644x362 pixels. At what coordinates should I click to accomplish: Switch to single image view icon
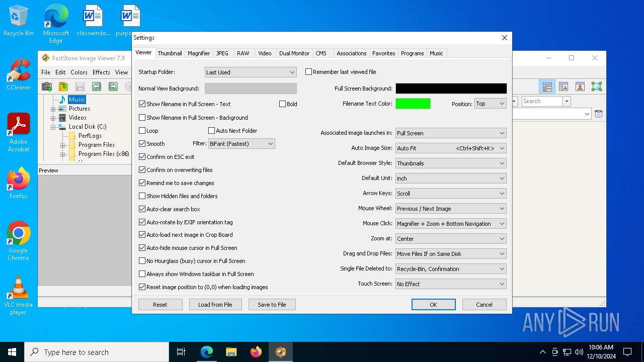point(580,86)
